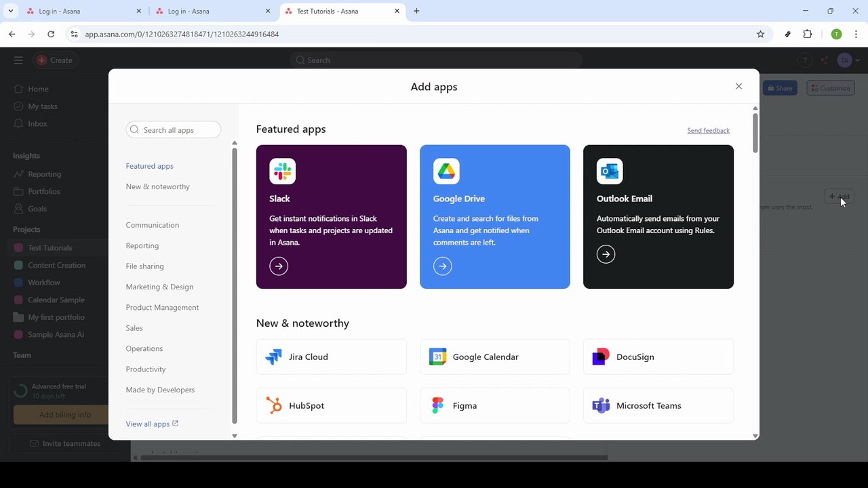Open Slack via its arrow button
This screenshot has width=868, height=488.
[279, 266]
